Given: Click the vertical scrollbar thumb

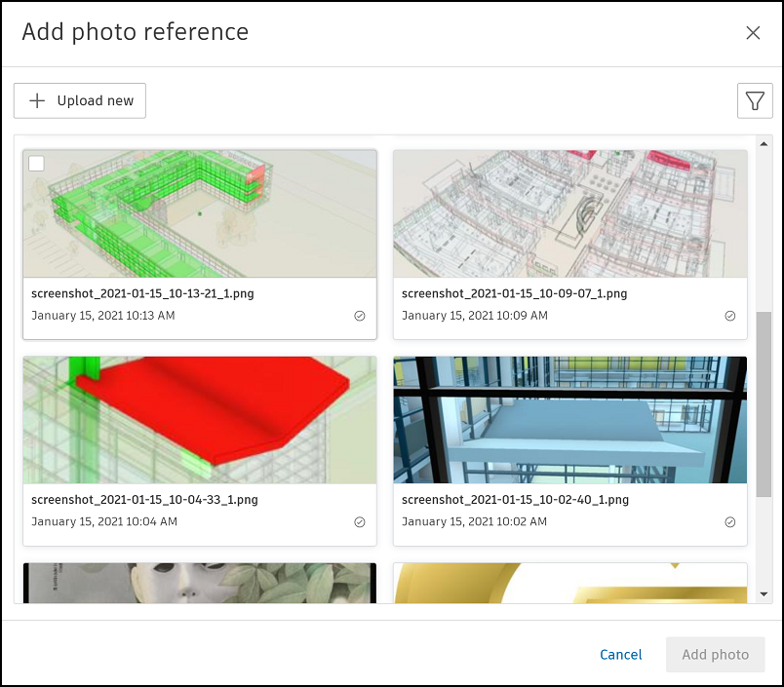Looking at the screenshot, I should 764,404.
